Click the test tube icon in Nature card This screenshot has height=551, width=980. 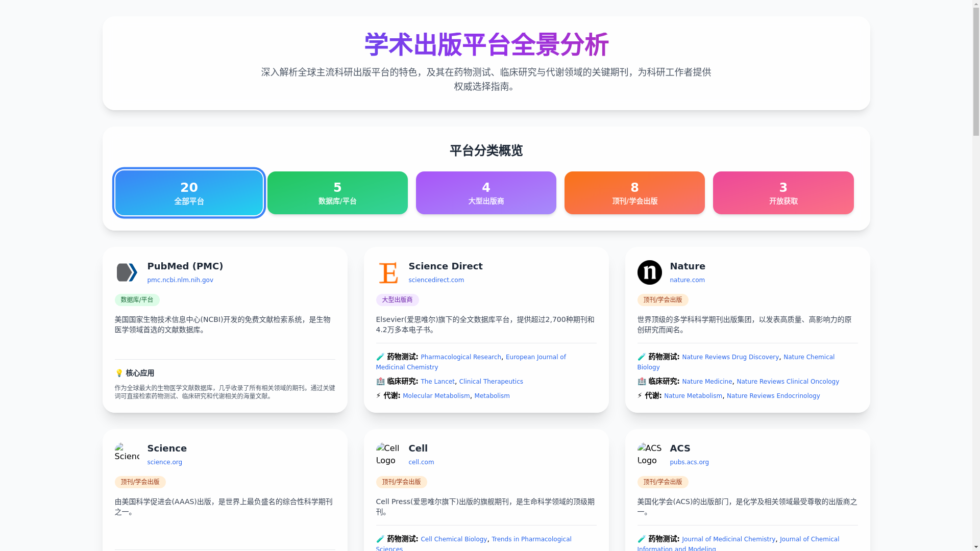tap(642, 357)
